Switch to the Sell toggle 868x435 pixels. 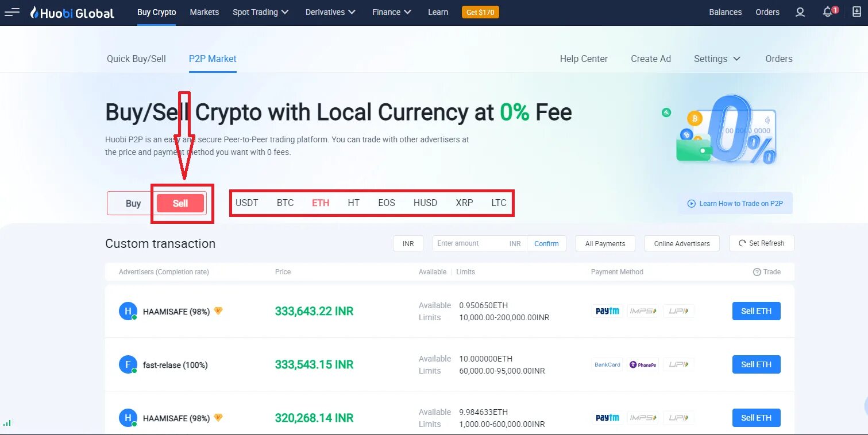coord(180,203)
